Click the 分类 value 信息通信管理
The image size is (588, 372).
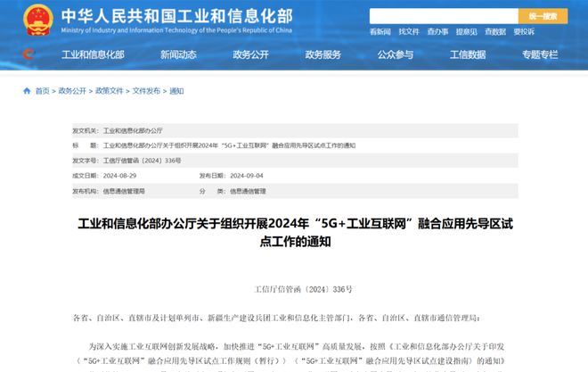pos(248,191)
